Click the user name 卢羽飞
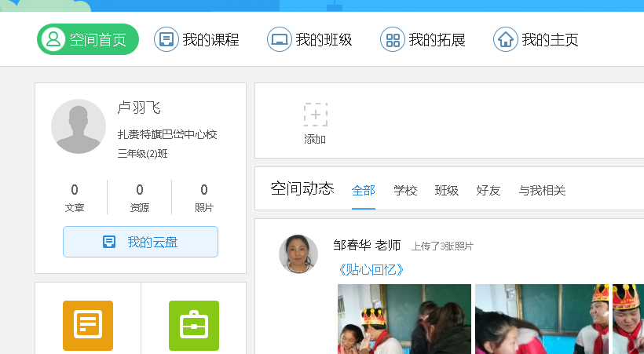This screenshot has width=644, height=354. point(139,108)
